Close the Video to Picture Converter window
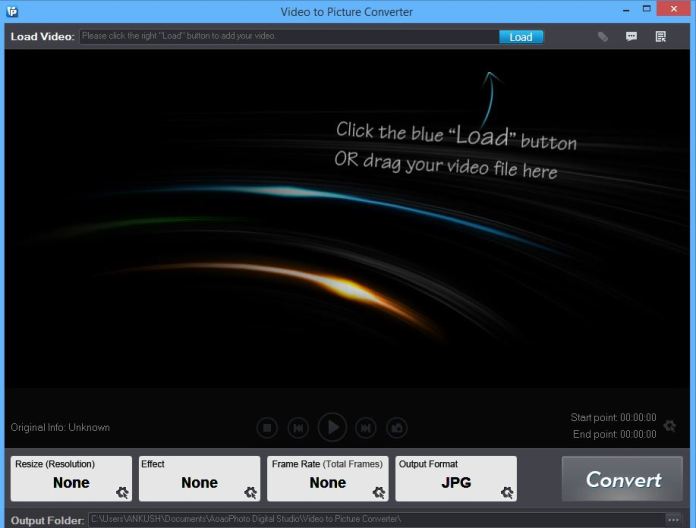Screen dimensions: 696x528 click(x=674, y=9)
